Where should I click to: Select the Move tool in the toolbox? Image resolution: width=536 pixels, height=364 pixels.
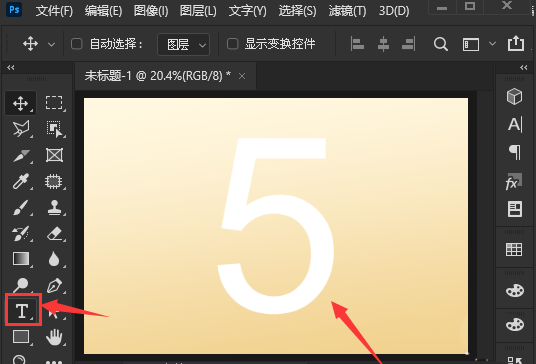click(21, 103)
